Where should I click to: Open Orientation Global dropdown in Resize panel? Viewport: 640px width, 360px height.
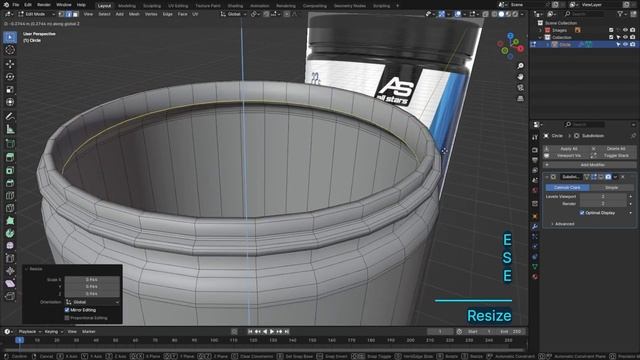[x=92, y=302]
